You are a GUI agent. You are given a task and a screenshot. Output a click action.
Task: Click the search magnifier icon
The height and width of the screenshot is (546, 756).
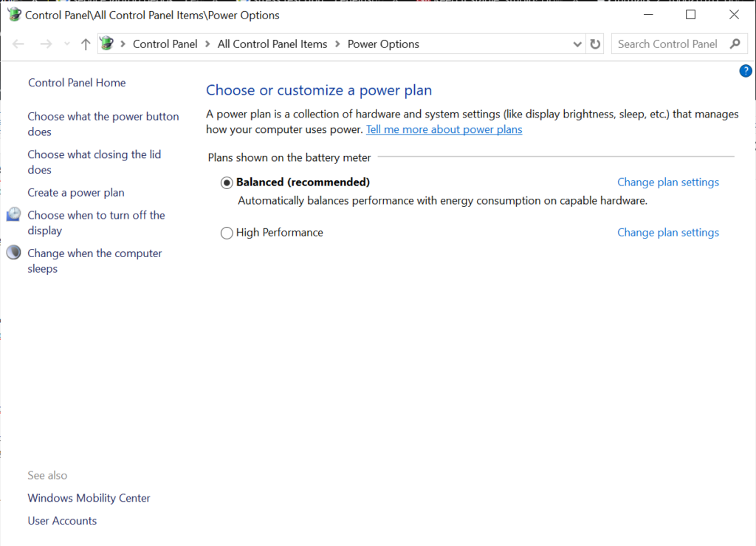735,44
